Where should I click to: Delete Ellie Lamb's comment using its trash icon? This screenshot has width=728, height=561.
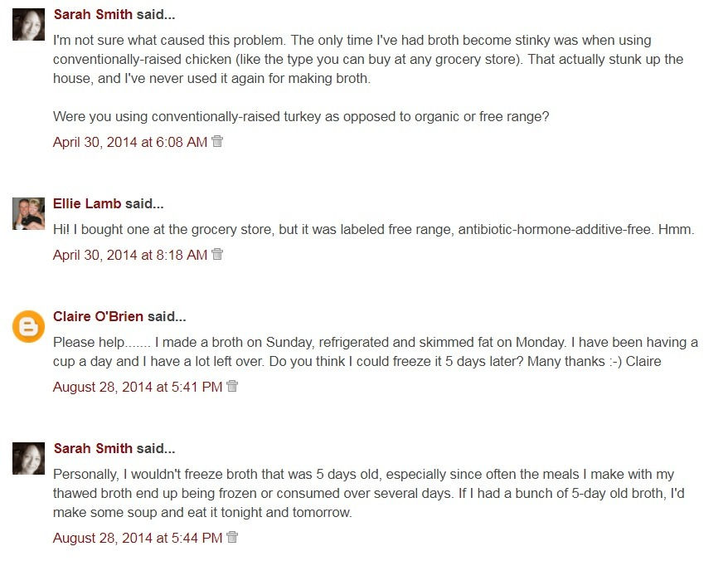(217, 255)
